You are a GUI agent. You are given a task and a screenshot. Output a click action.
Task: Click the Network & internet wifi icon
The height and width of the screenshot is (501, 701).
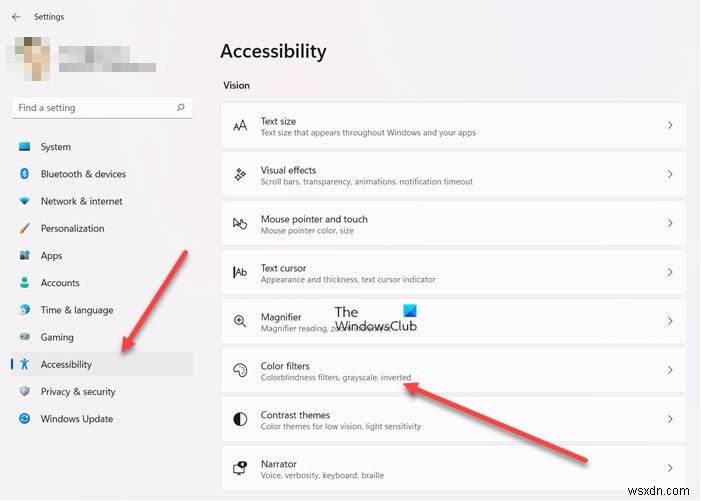[x=25, y=201]
